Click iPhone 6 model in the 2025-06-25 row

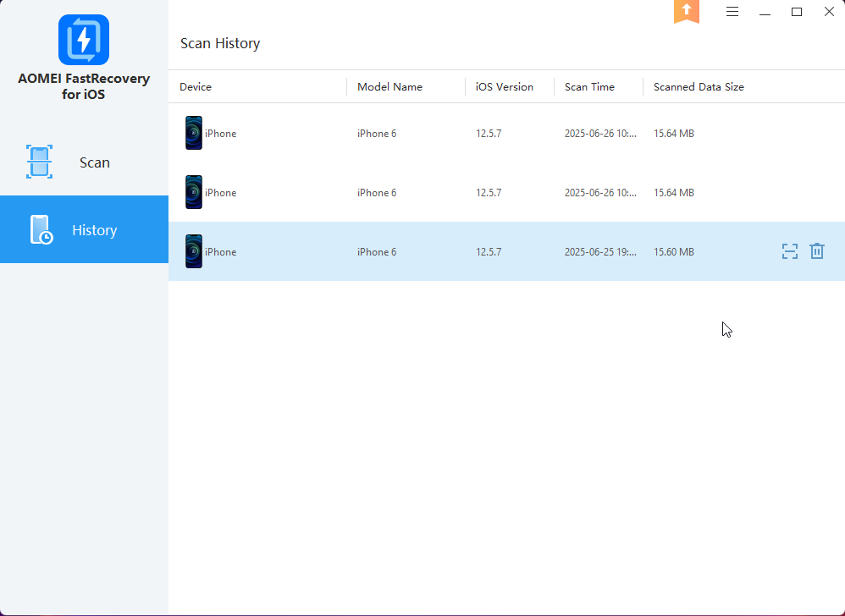tap(377, 252)
